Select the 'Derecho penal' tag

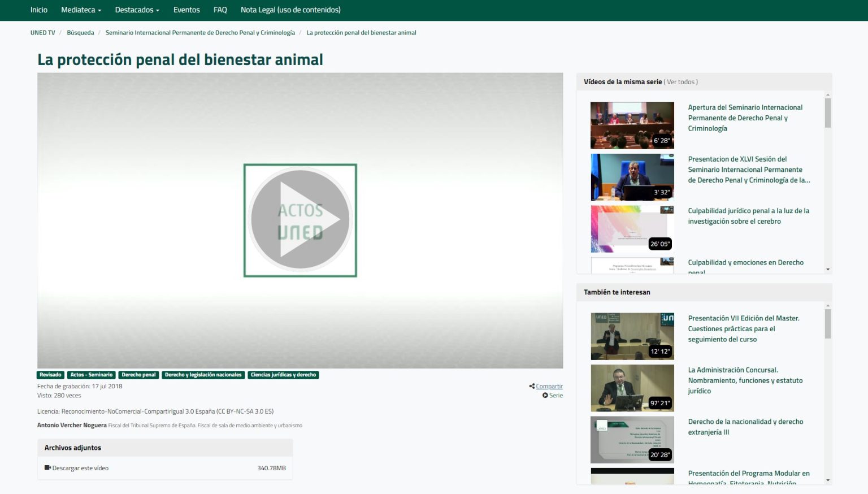point(138,375)
